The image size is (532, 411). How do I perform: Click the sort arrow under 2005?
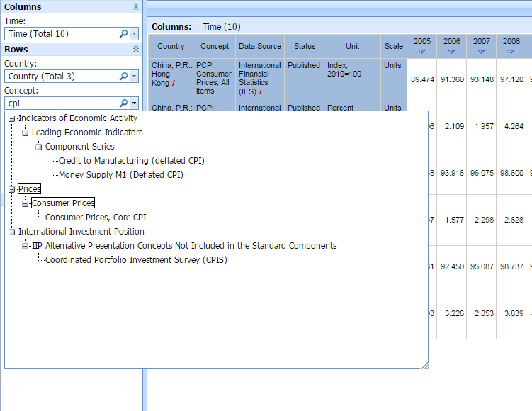422,52
